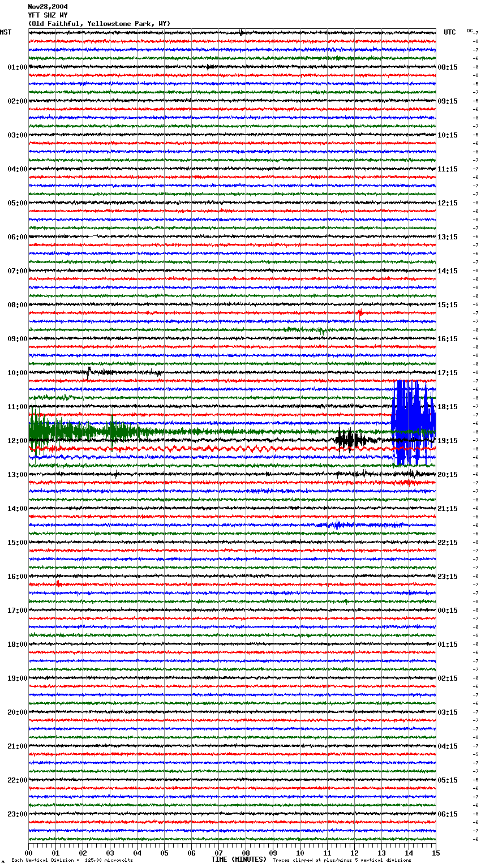The height and width of the screenshot is (868, 481).
Task: Select the 06:00 MST hour label
Action: pos(18,237)
